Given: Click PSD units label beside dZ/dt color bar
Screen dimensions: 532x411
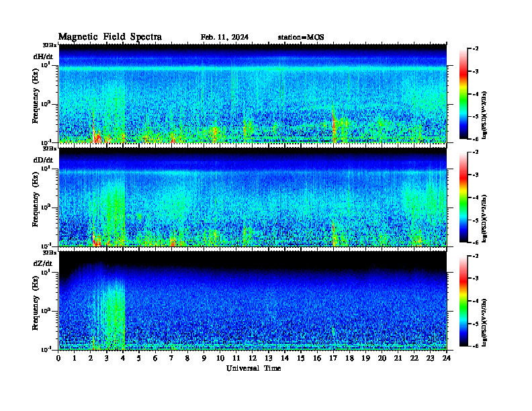Looking at the screenshot, I should click(x=484, y=322).
